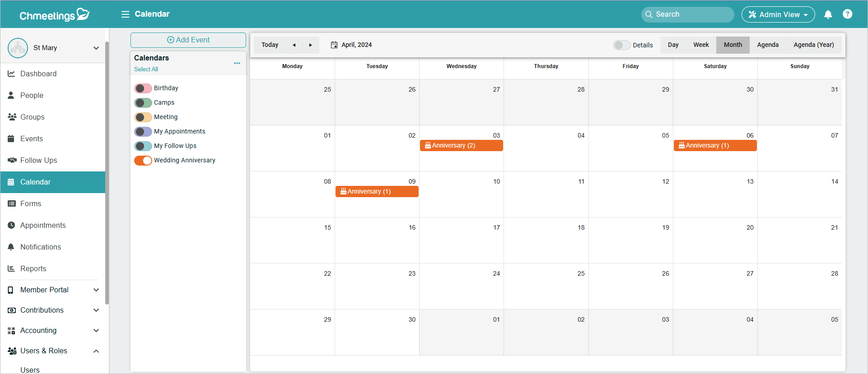
Task: Collapse the Users & Roles chevron
Action: 96,351
